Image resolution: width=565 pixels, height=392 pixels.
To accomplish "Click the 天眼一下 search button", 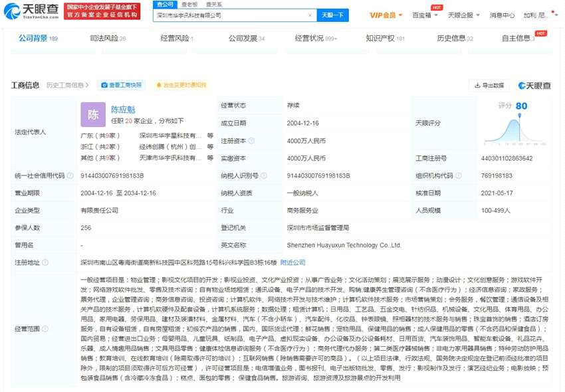I will point(332,15).
